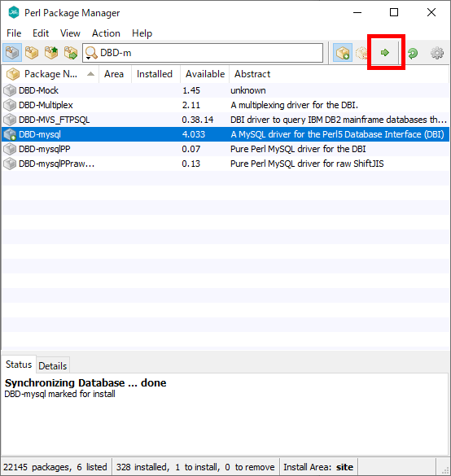Click version 1.45 in Available column
The width and height of the screenshot is (451, 476).
click(x=191, y=90)
